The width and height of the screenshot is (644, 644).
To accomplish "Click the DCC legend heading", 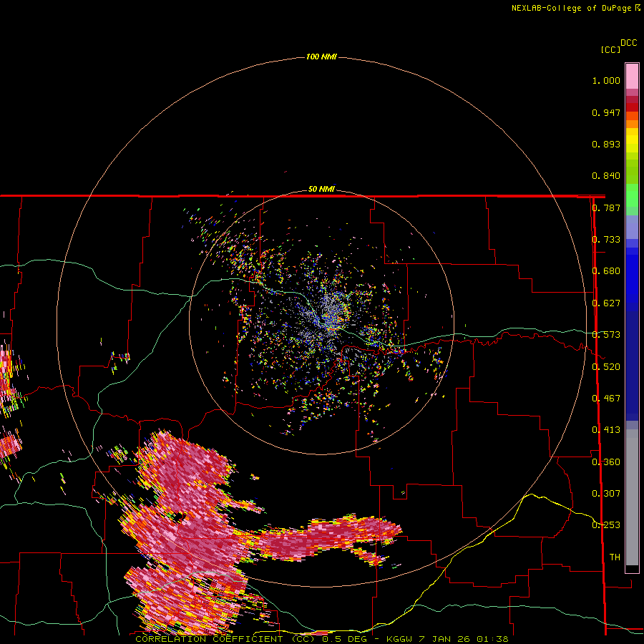I will click(x=628, y=43).
